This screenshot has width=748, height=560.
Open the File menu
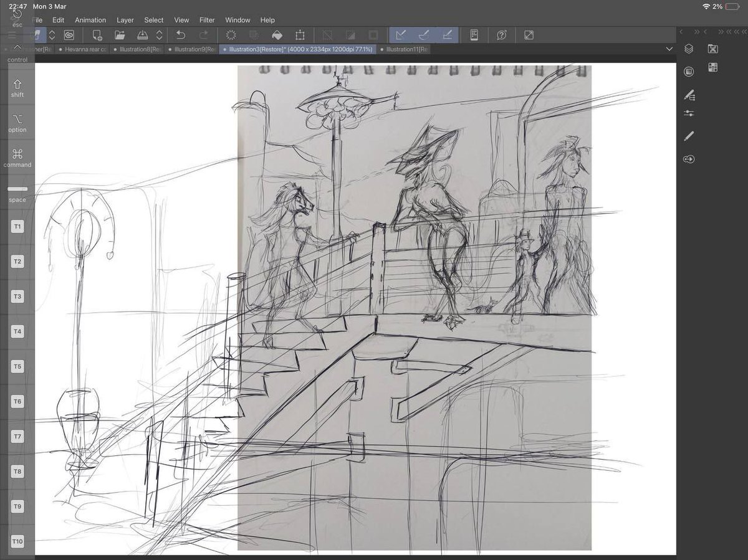(x=37, y=20)
